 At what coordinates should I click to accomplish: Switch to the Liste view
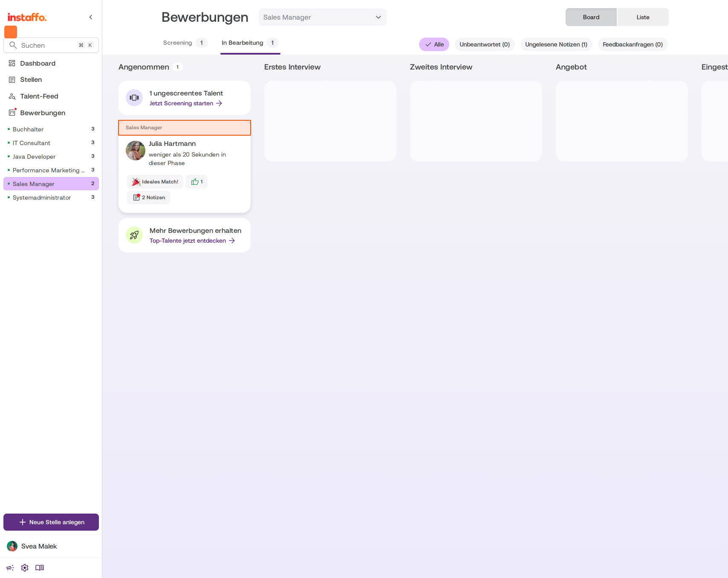tap(643, 17)
